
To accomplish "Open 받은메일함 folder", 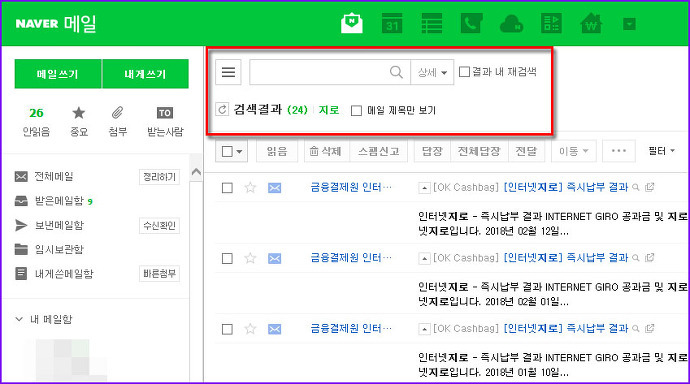I will 59,201.
